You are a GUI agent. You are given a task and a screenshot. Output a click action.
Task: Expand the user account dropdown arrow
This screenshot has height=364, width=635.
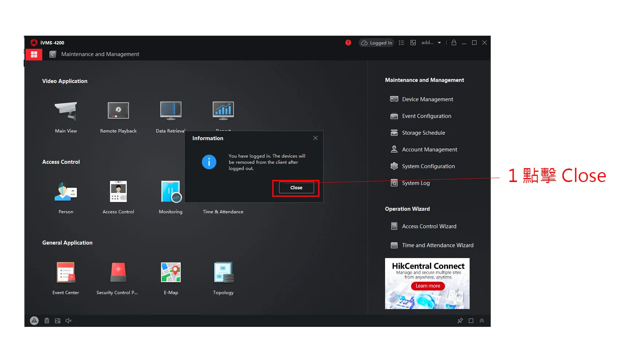(x=439, y=43)
